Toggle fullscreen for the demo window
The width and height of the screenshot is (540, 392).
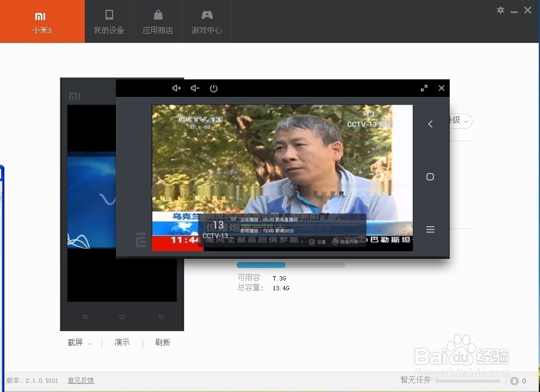click(424, 88)
